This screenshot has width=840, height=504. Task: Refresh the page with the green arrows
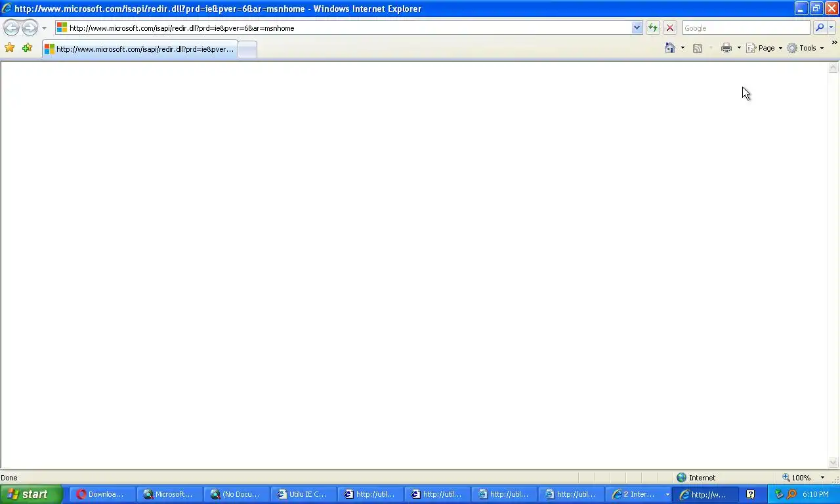pyautogui.click(x=652, y=28)
